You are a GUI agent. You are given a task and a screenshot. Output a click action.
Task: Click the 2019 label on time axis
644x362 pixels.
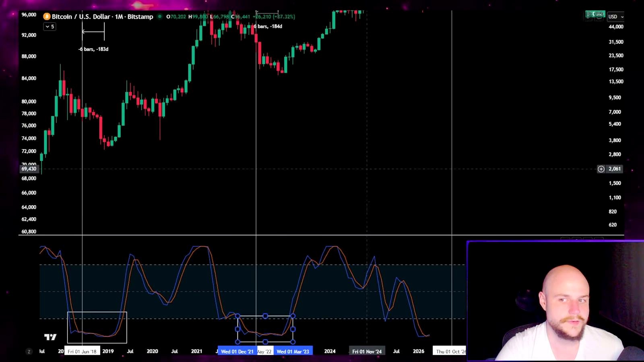pos(108,351)
